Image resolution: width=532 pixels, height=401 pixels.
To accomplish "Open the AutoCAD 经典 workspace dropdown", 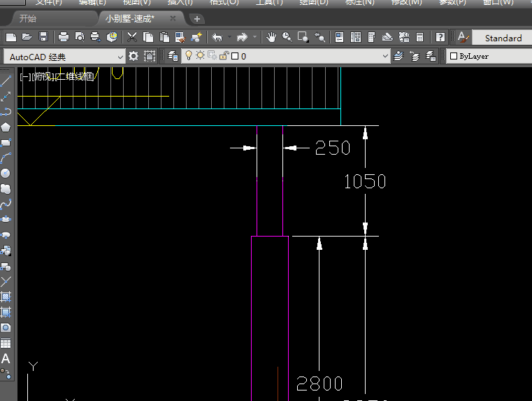I will coord(64,57).
